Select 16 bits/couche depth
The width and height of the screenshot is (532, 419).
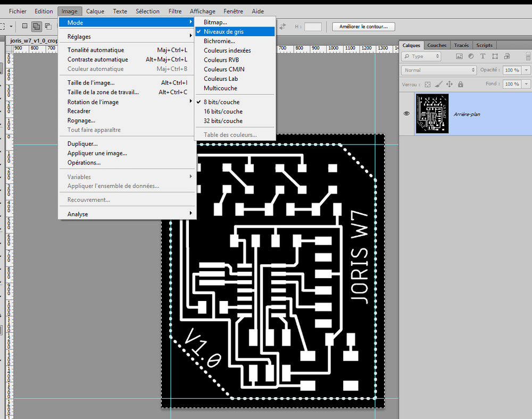click(x=235, y=112)
